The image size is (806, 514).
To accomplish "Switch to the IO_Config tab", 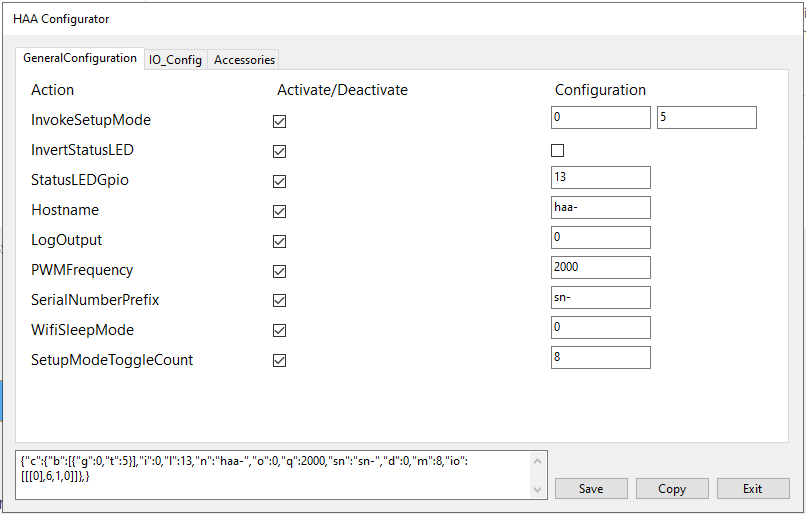I will tap(175, 60).
